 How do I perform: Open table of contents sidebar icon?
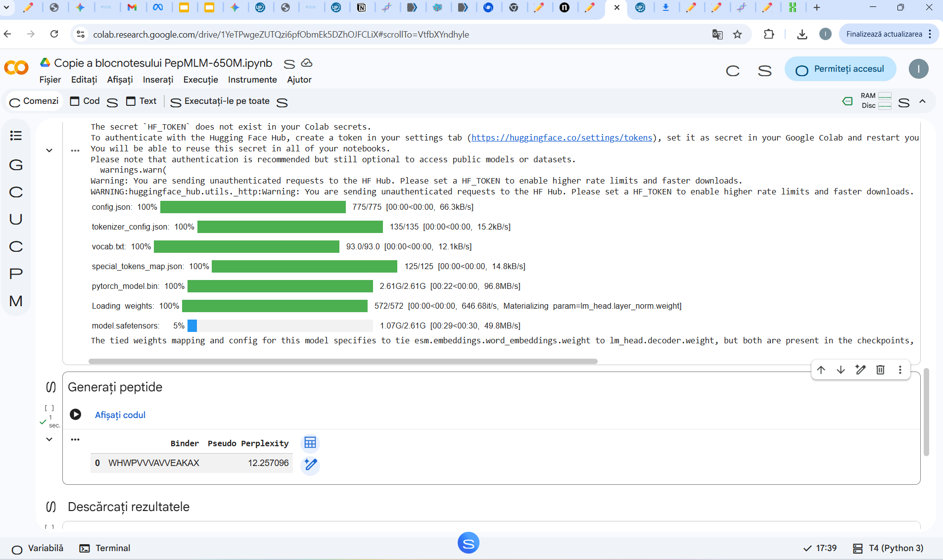point(16,136)
